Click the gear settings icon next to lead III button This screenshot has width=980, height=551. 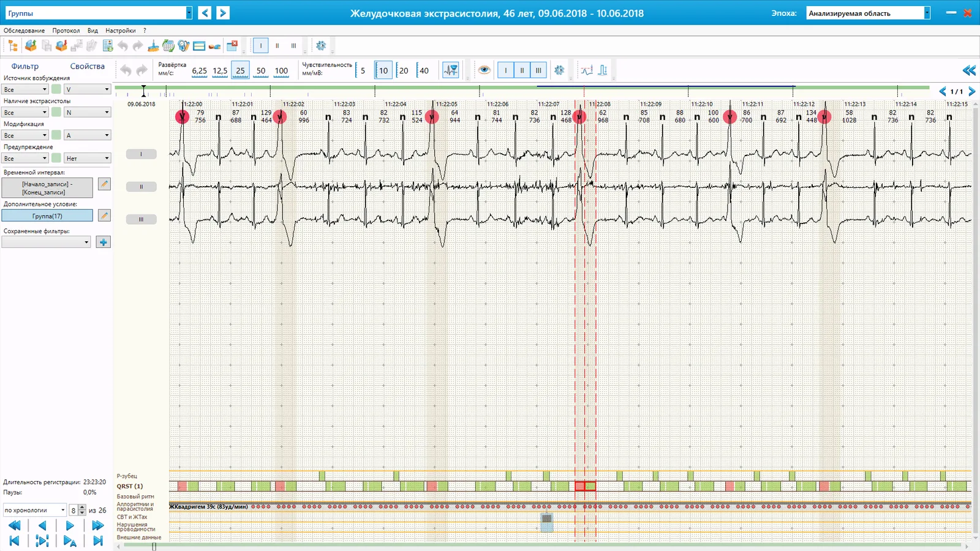point(559,70)
